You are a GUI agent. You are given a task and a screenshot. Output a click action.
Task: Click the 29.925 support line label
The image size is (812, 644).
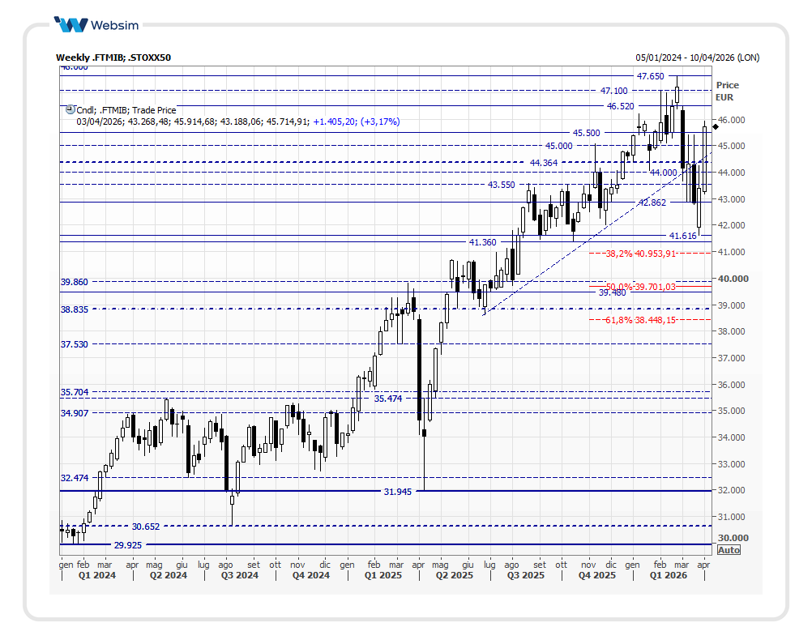(x=128, y=545)
